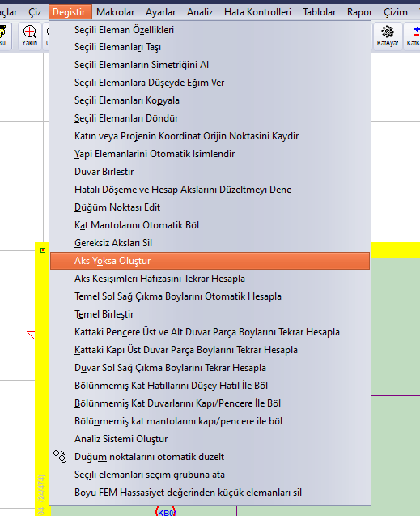Open the Çiz menu
The width and height of the screenshot is (420, 516).
coord(35,12)
